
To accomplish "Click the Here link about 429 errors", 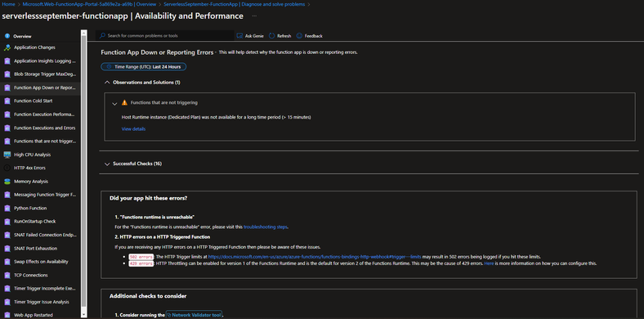I will (x=489, y=263).
